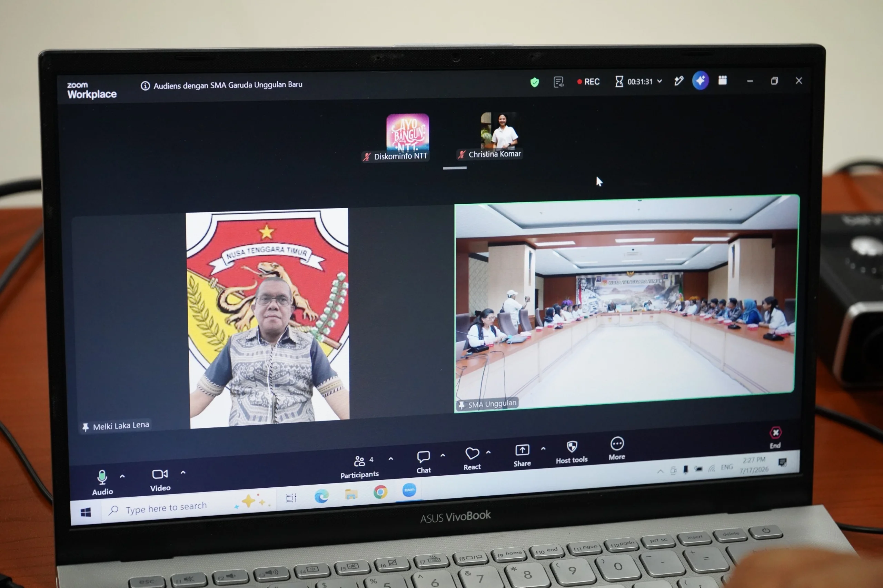Start screen sharing with the Share button
The image size is (883, 588).
522,456
